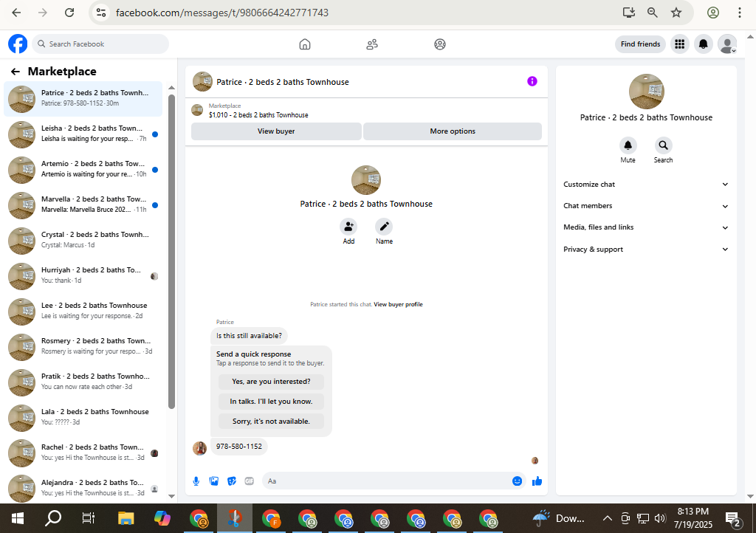This screenshot has width=756, height=533.
Task: Choose a sticker icon
Action: [232, 481]
